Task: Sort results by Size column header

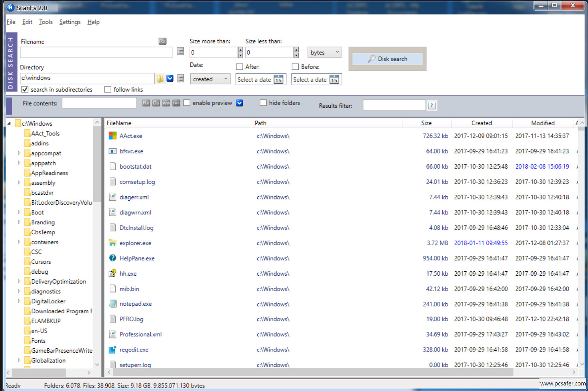Action: [x=426, y=123]
